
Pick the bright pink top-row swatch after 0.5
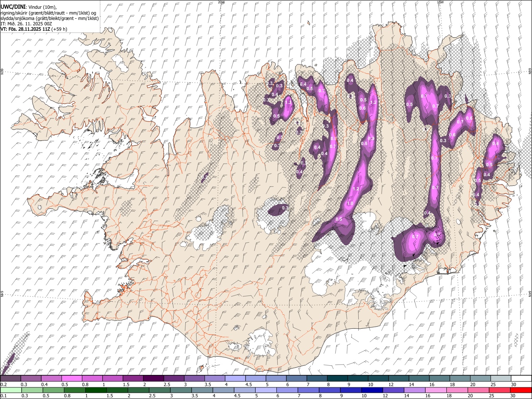click(71, 378)
